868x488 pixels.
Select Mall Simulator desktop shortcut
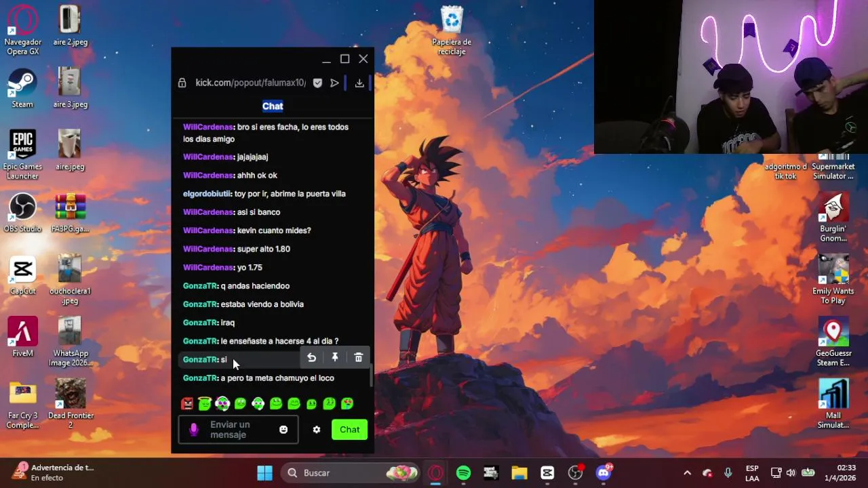click(x=833, y=405)
